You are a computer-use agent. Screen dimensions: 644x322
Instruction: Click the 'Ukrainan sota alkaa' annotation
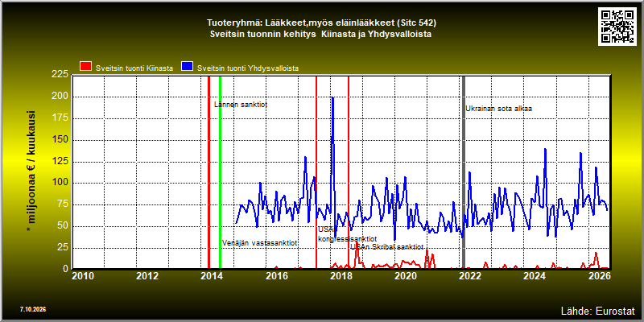coord(498,109)
